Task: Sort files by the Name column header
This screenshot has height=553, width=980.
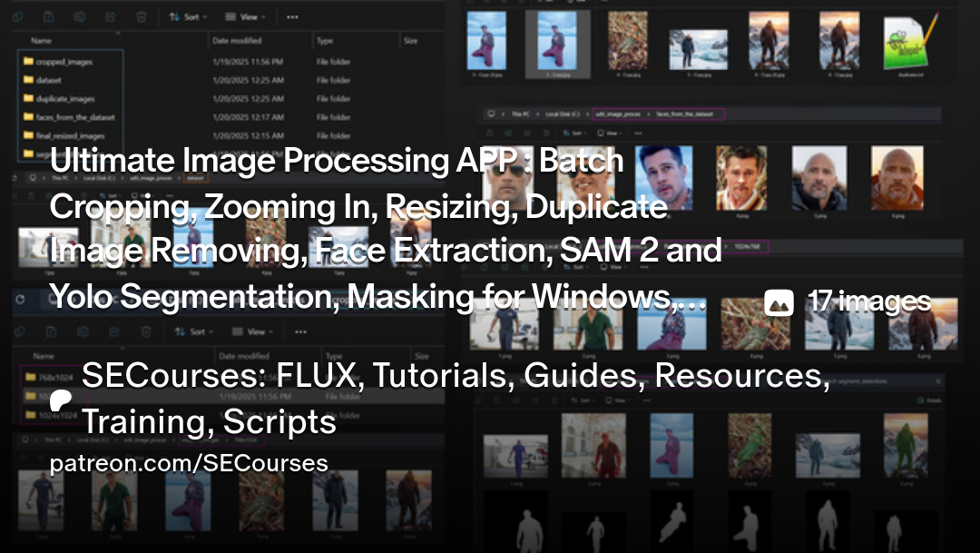Action: click(40, 40)
